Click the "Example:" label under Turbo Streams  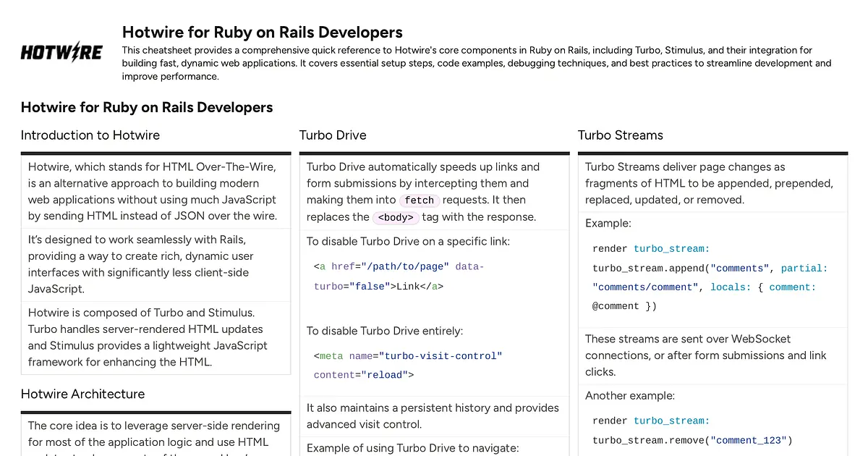click(608, 223)
